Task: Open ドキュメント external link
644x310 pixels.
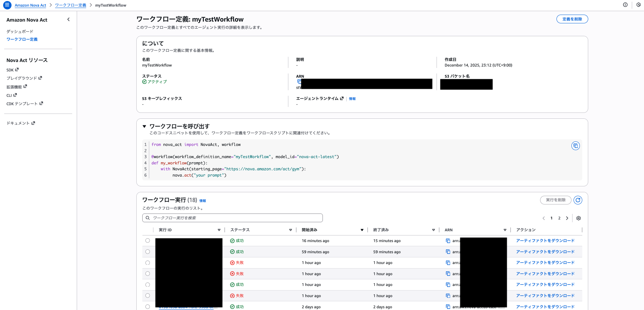Action: (x=21, y=123)
